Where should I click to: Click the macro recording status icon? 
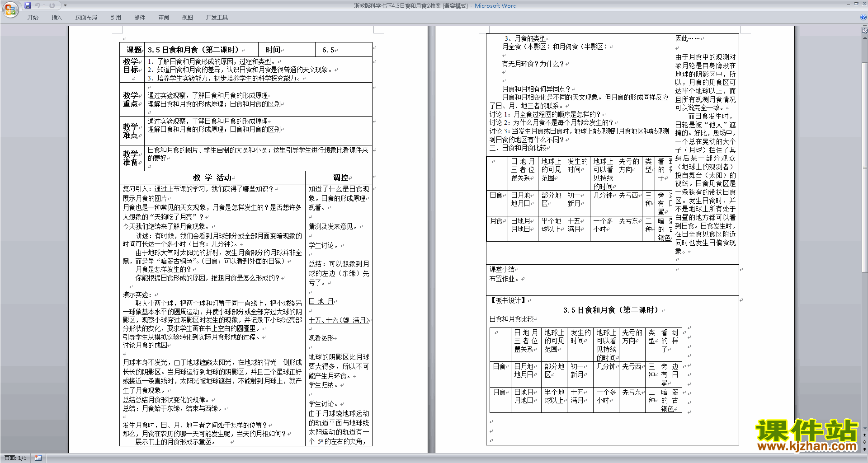38,458
